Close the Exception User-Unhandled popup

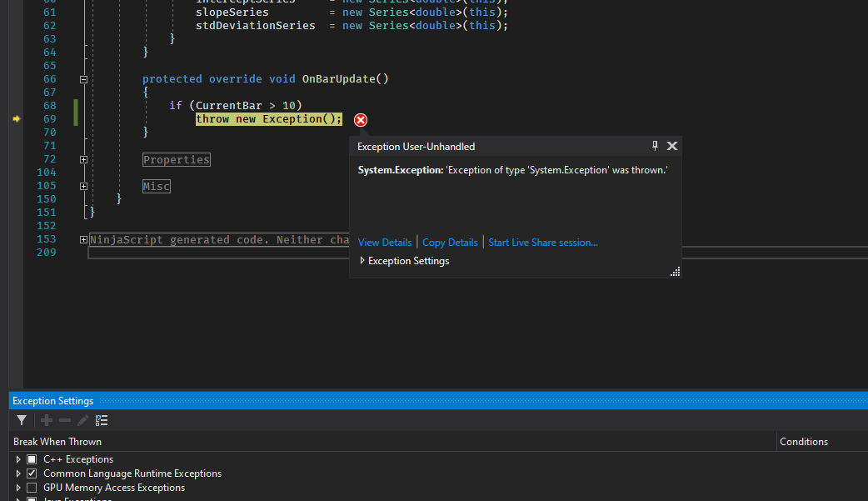point(672,146)
